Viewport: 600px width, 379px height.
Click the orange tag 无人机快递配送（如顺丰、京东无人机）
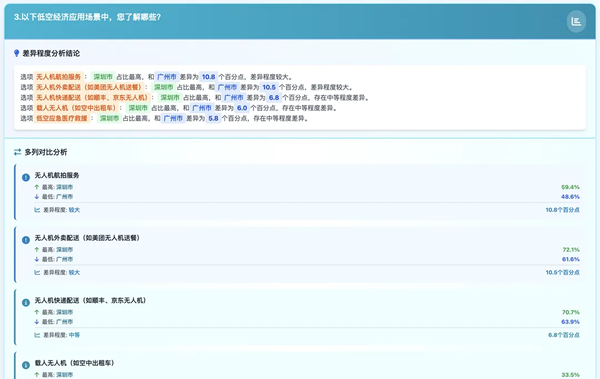tap(92, 98)
